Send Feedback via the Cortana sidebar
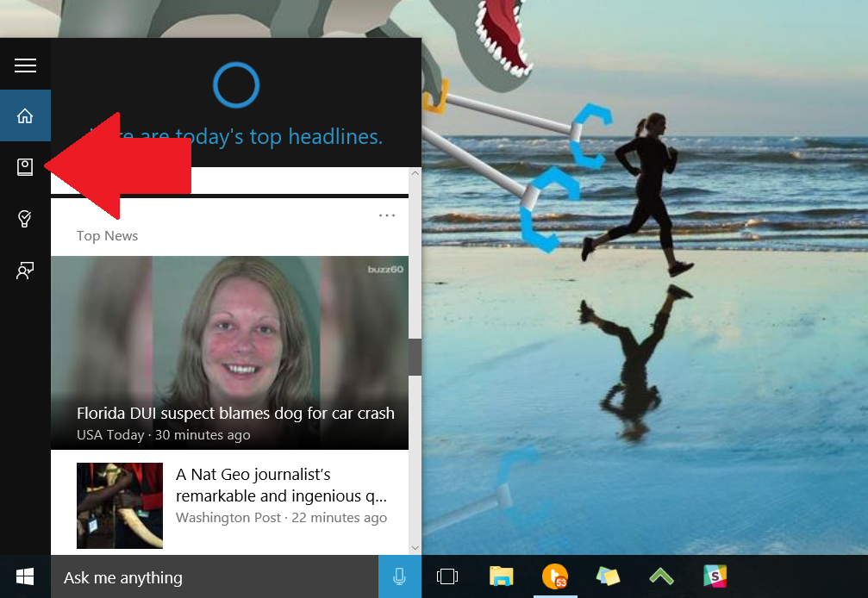 [x=25, y=271]
